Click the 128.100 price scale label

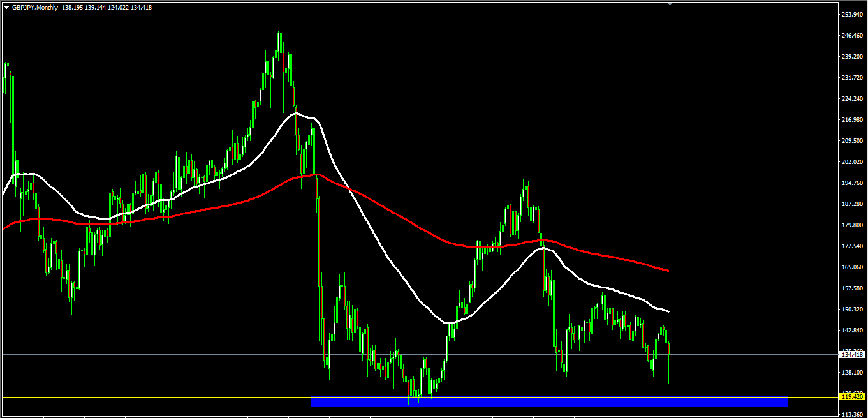(852, 372)
